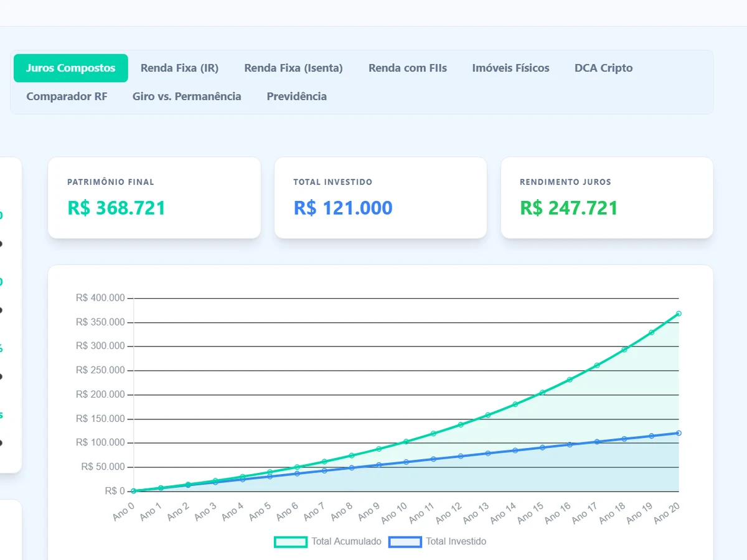Image resolution: width=747 pixels, height=560 pixels.
Task: Select the Previdência tab
Action: click(296, 96)
